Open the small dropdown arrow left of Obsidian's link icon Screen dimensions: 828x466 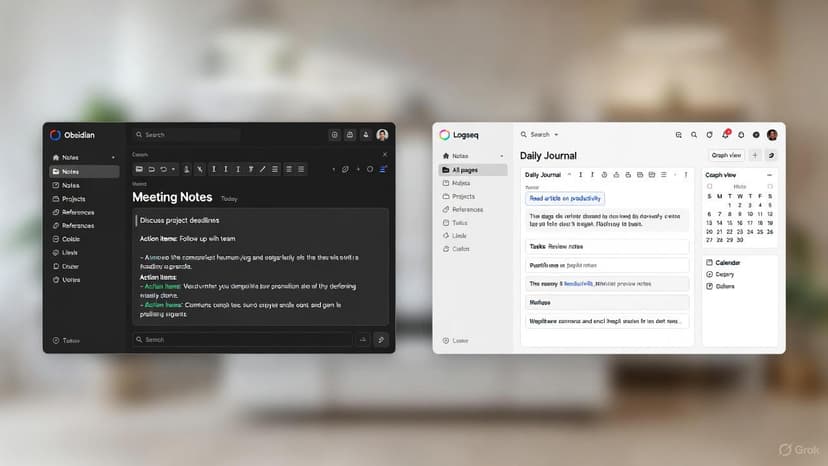click(x=333, y=169)
